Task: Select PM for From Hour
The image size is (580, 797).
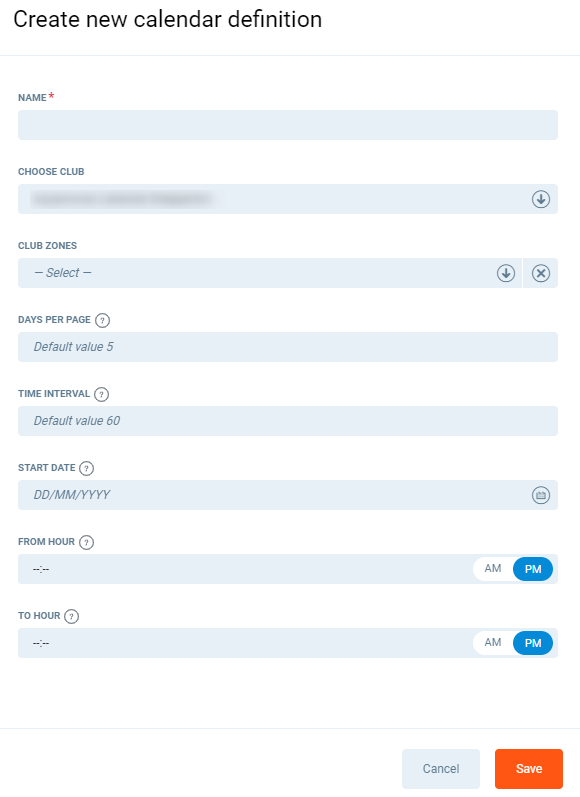Action: [x=533, y=569]
